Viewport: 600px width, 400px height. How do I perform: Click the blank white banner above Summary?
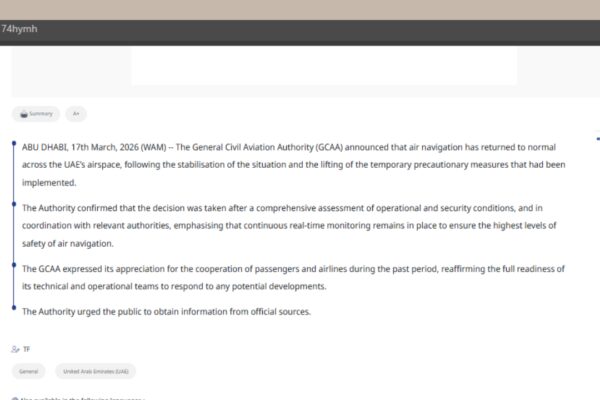point(324,65)
